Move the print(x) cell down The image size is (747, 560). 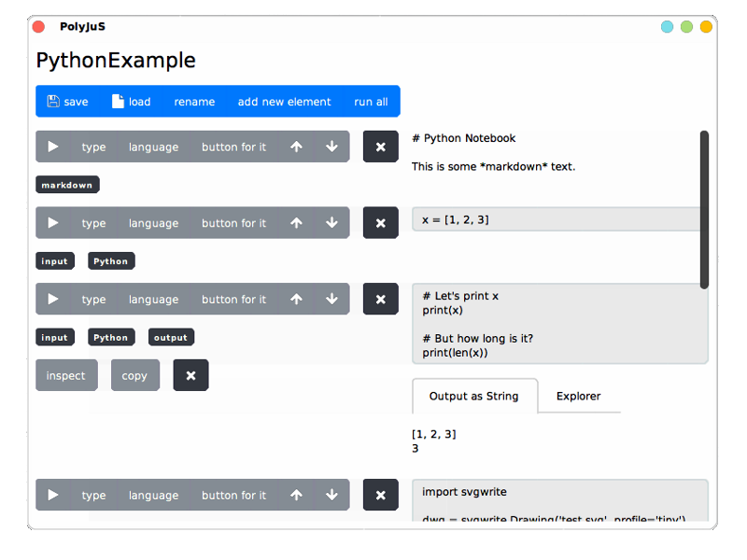pos(331,300)
